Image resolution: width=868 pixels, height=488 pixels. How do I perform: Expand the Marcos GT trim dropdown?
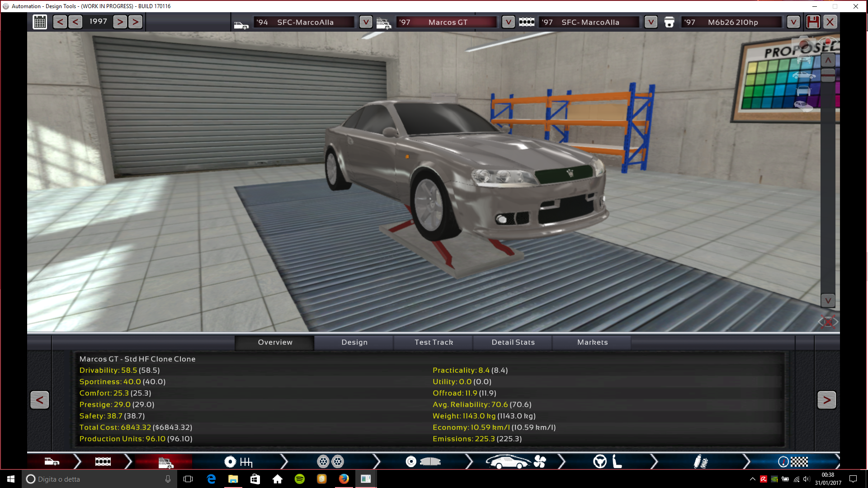[x=508, y=22]
